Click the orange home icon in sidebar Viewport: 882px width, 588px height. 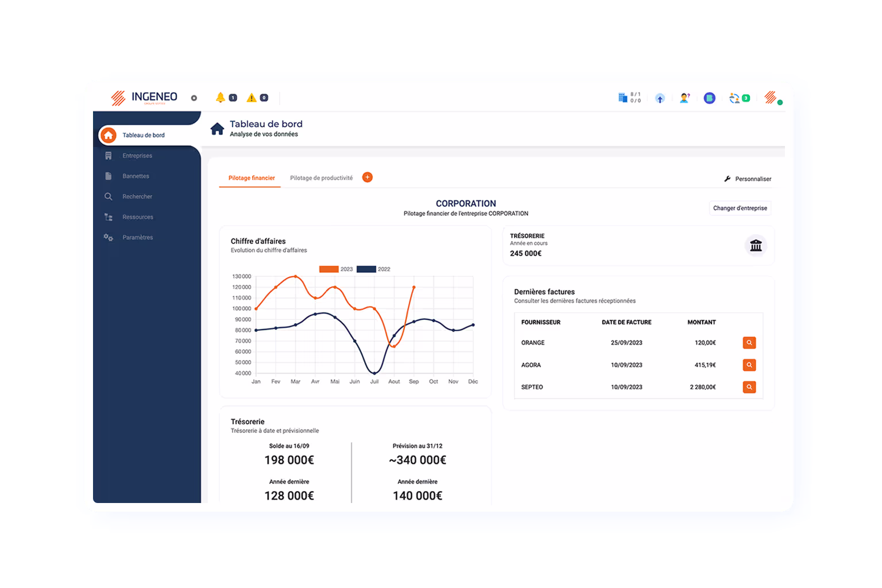click(109, 136)
